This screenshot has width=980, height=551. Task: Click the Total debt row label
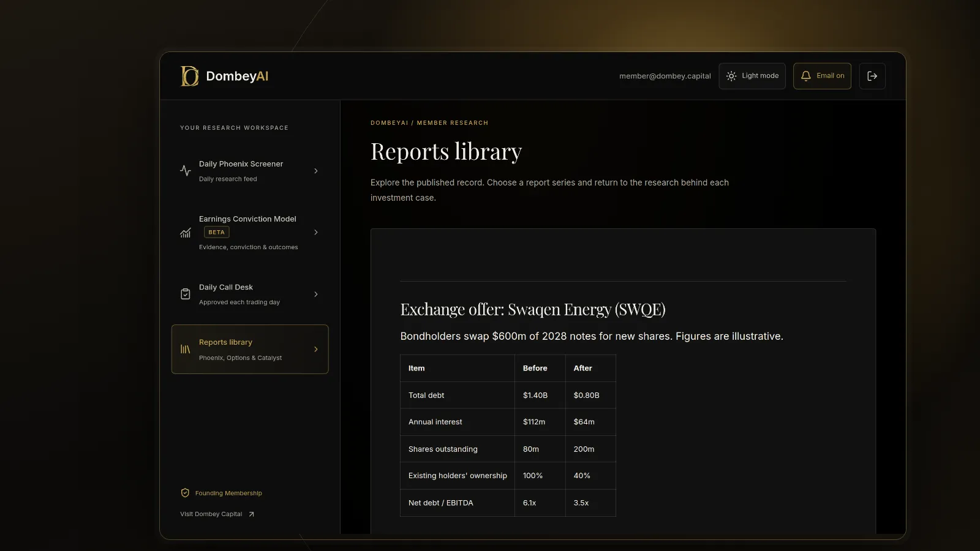[x=426, y=395]
